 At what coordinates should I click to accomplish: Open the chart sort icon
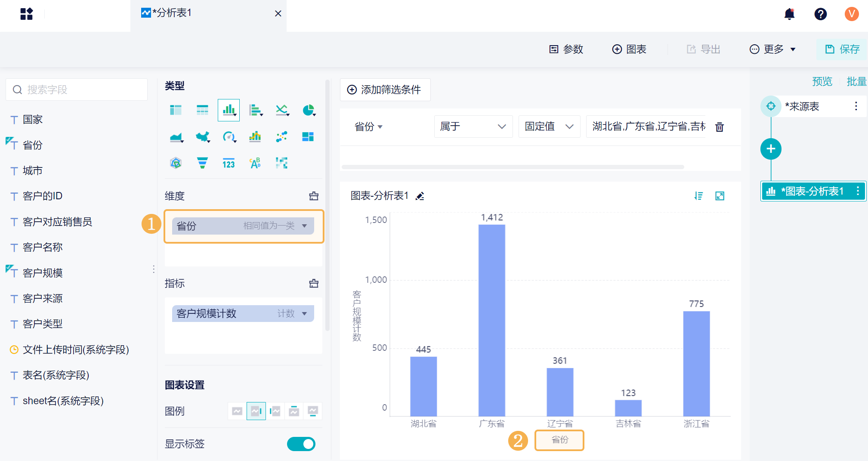click(698, 196)
